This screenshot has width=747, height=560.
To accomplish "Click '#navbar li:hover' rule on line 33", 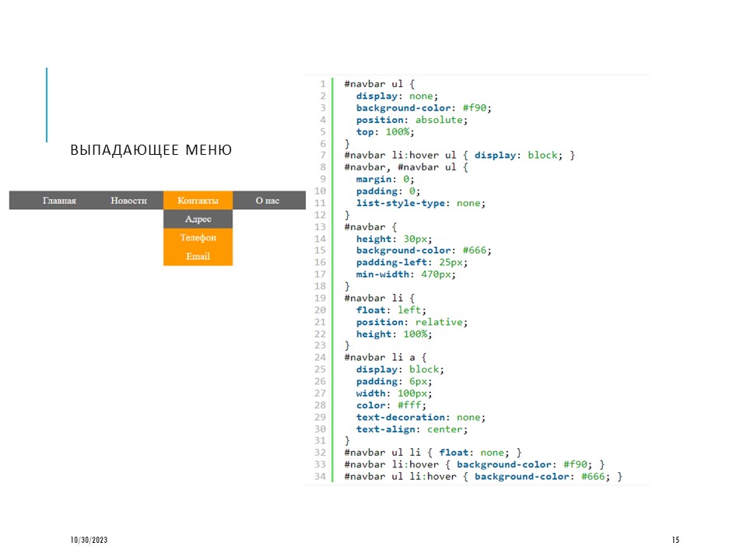I will pyautogui.click(x=475, y=464).
